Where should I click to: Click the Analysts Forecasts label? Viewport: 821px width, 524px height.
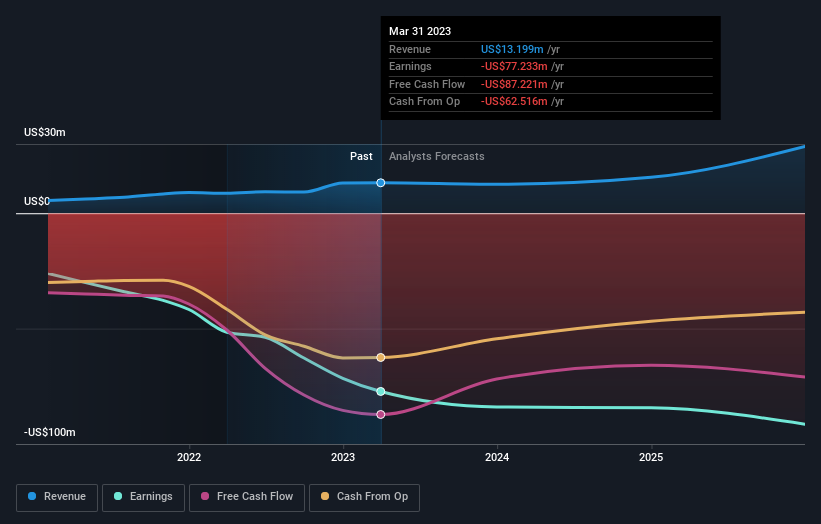[437, 157]
